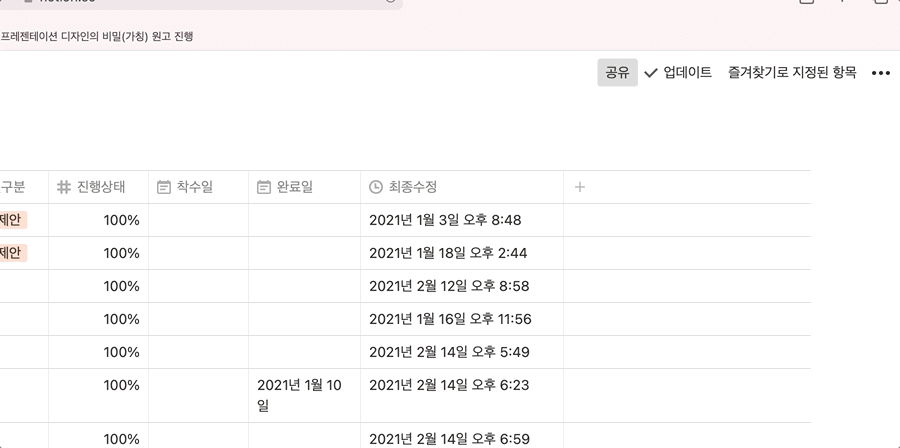Open the three-dot page options menu
The image size is (900, 448).
(880, 73)
